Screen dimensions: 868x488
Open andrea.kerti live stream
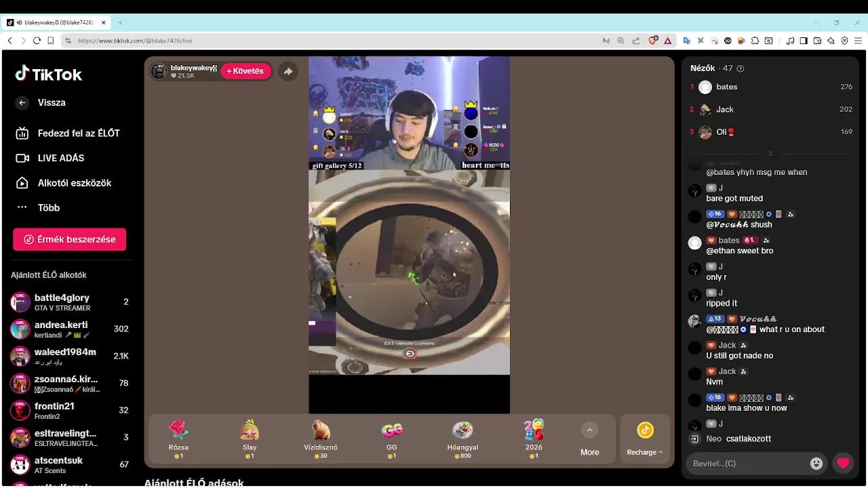[x=70, y=329]
